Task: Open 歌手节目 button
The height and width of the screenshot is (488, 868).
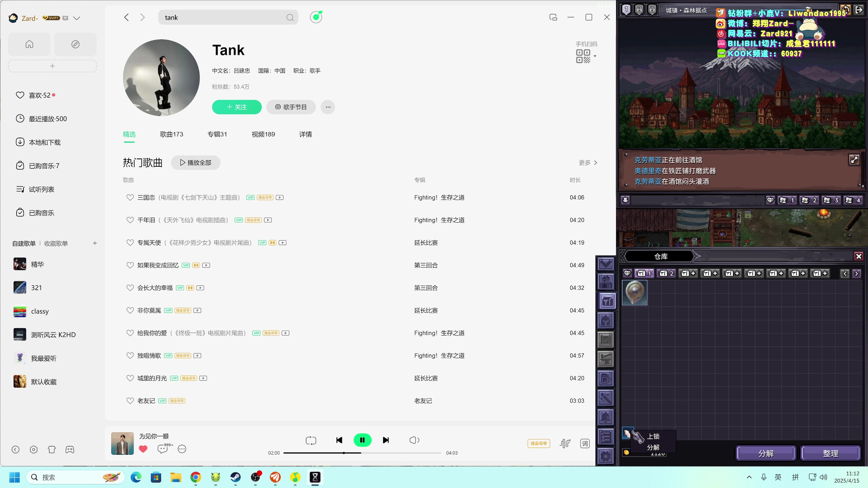Action: [291, 107]
